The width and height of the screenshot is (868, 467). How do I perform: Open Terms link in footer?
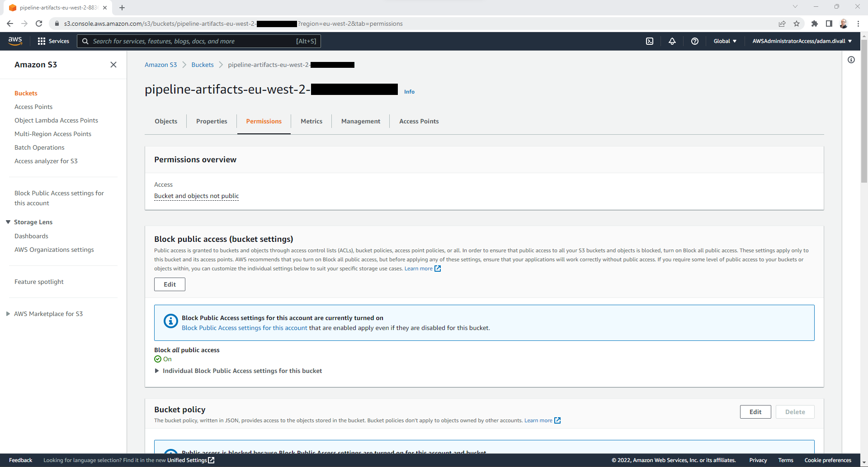click(786, 460)
